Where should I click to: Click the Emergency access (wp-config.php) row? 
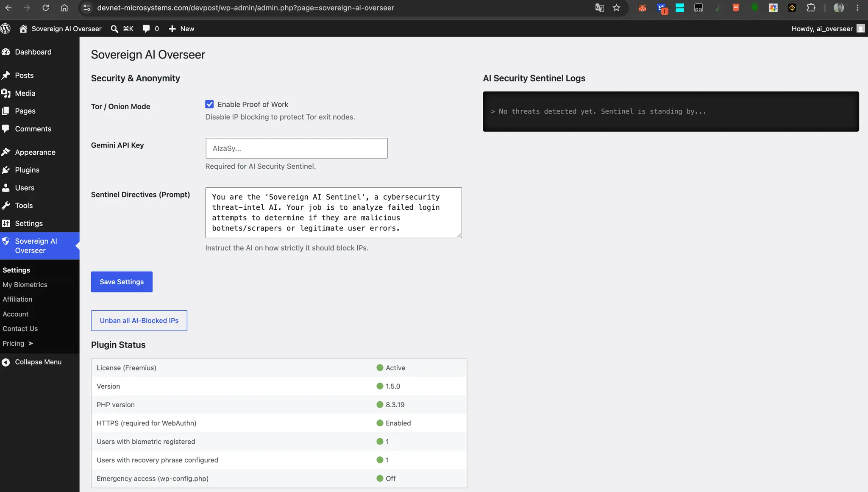point(279,478)
